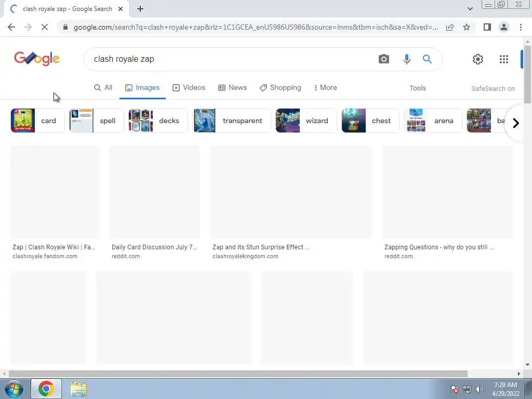Switch to the News tab
Screen dimensions: 532x399
tap(232, 87)
